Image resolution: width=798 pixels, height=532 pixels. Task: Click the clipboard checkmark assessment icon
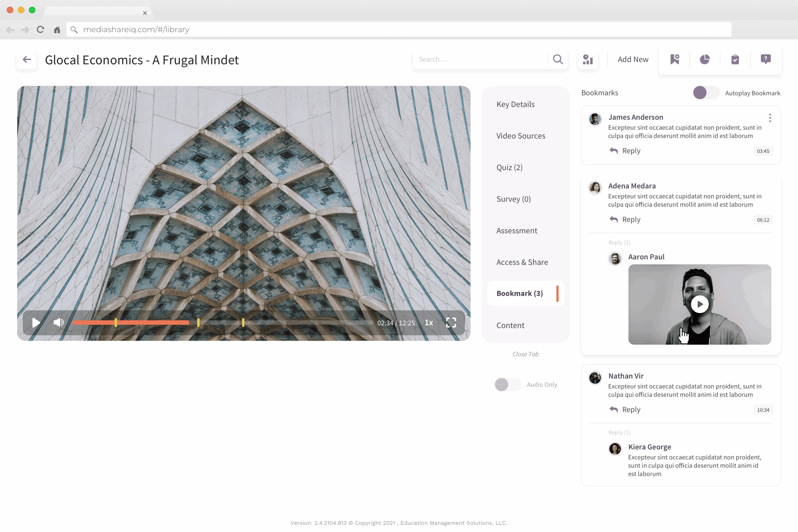click(x=735, y=60)
